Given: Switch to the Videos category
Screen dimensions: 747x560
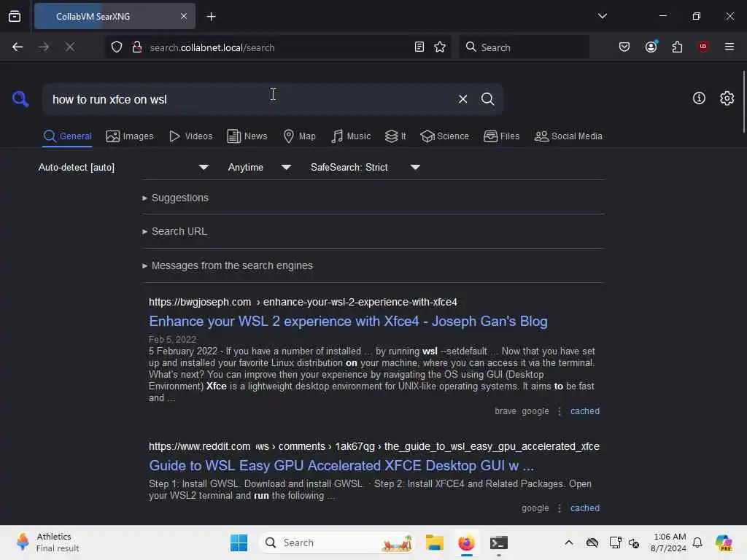Looking at the screenshot, I should click(x=190, y=136).
